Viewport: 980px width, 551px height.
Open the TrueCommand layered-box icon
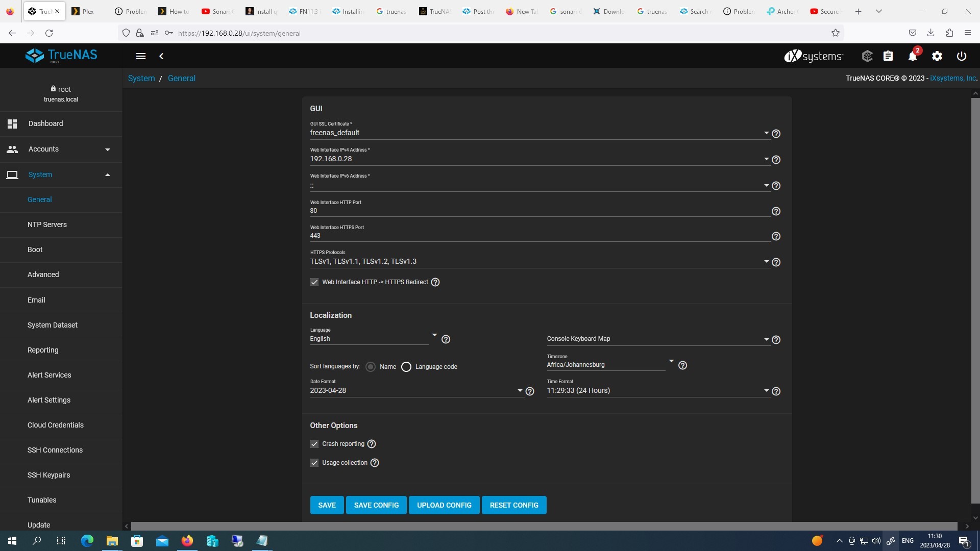pos(867,56)
